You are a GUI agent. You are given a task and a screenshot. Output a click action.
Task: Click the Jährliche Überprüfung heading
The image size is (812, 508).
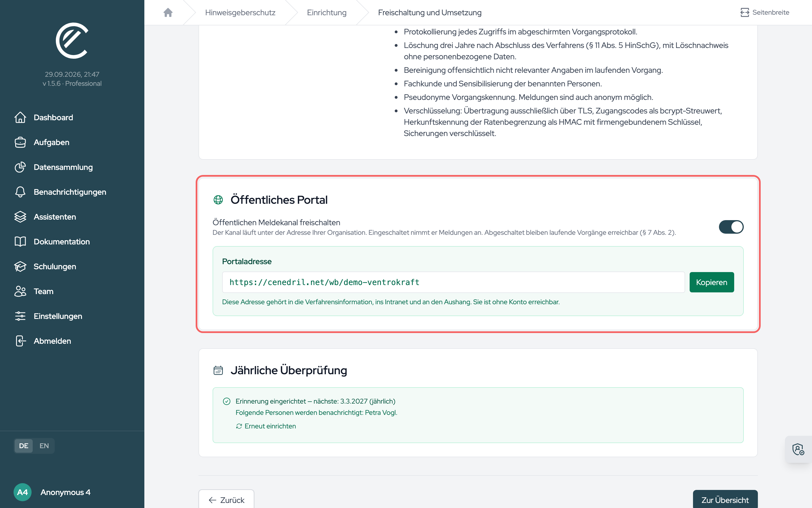coord(288,370)
